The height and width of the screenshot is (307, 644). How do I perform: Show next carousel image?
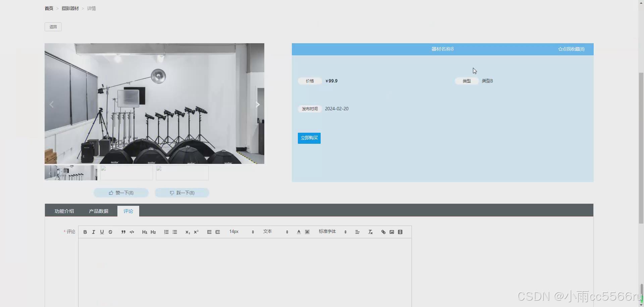[x=258, y=104]
